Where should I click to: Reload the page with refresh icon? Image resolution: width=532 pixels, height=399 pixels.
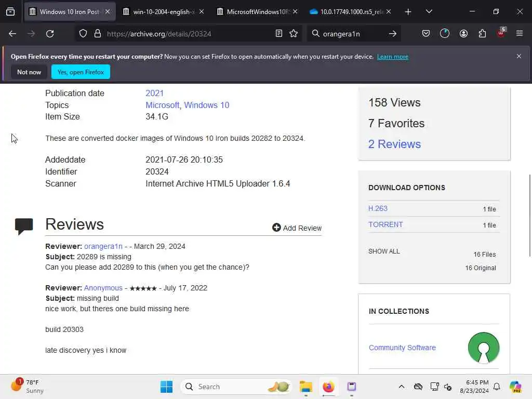[50, 34]
